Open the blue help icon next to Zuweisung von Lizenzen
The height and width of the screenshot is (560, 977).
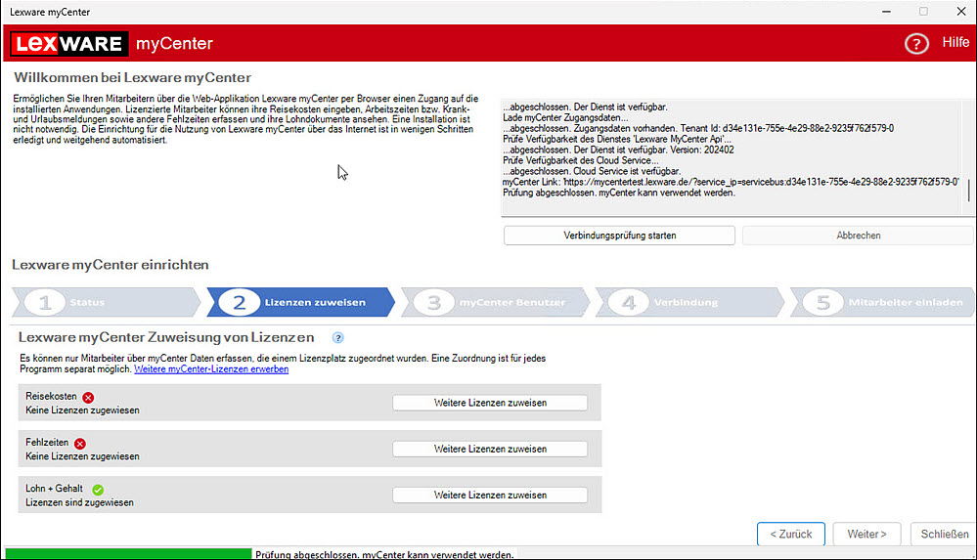pyautogui.click(x=338, y=338)
